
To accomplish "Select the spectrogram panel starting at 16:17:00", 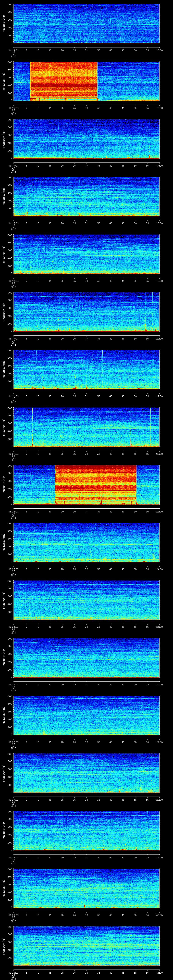I will (86, 196).
